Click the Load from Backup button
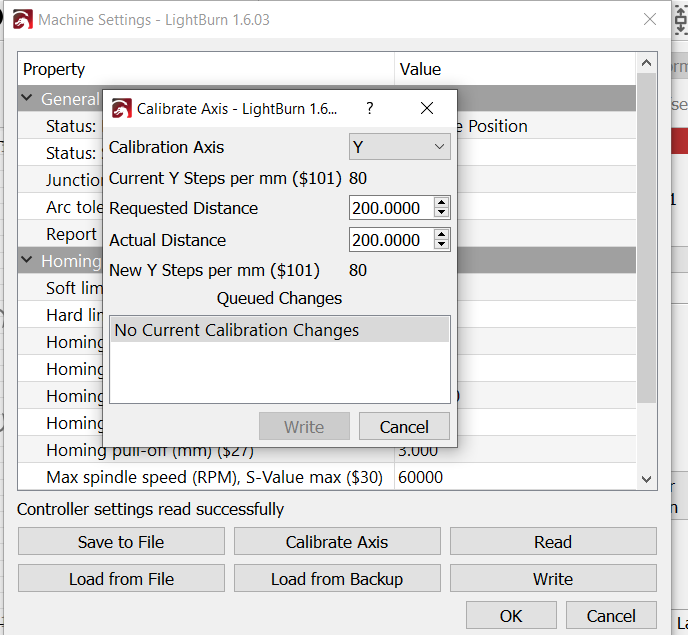This screenshot has width=688, height=635. pyautogui.click(x=337, y=578)
